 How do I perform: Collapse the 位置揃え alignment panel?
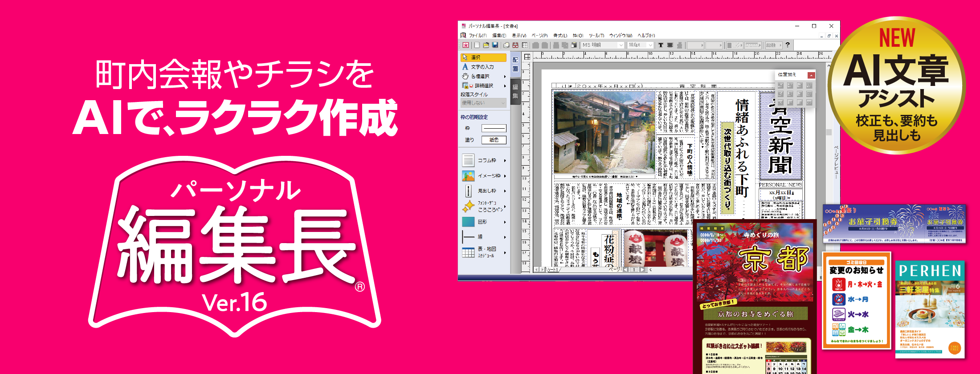(x=811, y=75)
